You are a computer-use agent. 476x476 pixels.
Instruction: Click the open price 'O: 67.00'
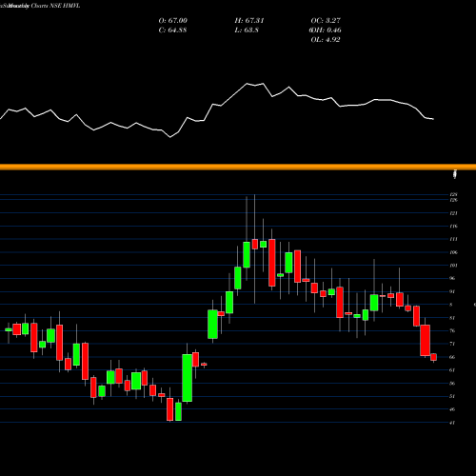(x=173, y=21)
